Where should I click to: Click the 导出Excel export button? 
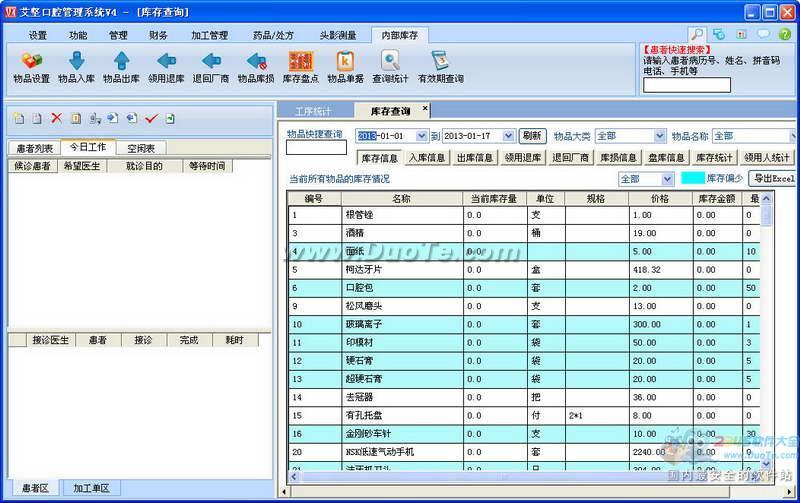pos(774,178)
